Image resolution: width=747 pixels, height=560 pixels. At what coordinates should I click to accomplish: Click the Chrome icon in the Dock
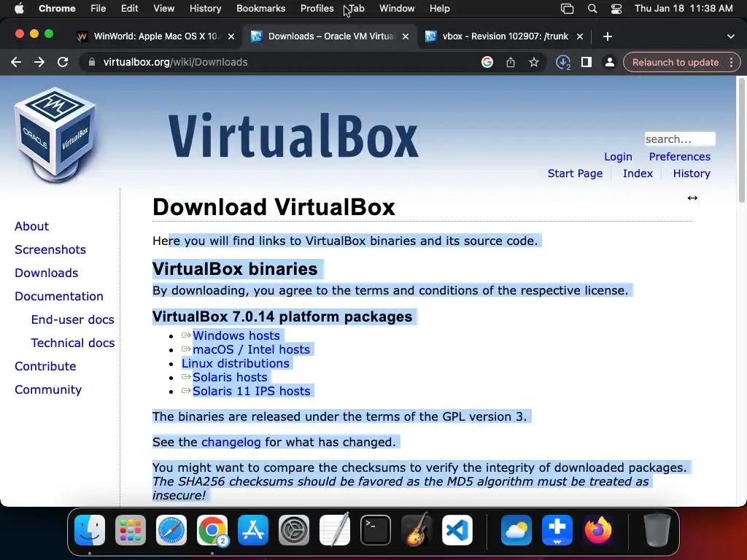point(212,530)
